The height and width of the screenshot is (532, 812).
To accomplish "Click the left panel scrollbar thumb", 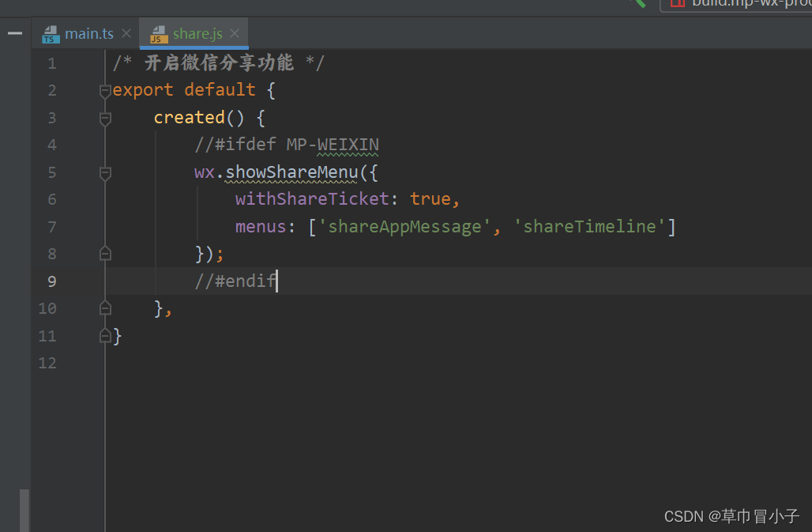I will point(24,510).
